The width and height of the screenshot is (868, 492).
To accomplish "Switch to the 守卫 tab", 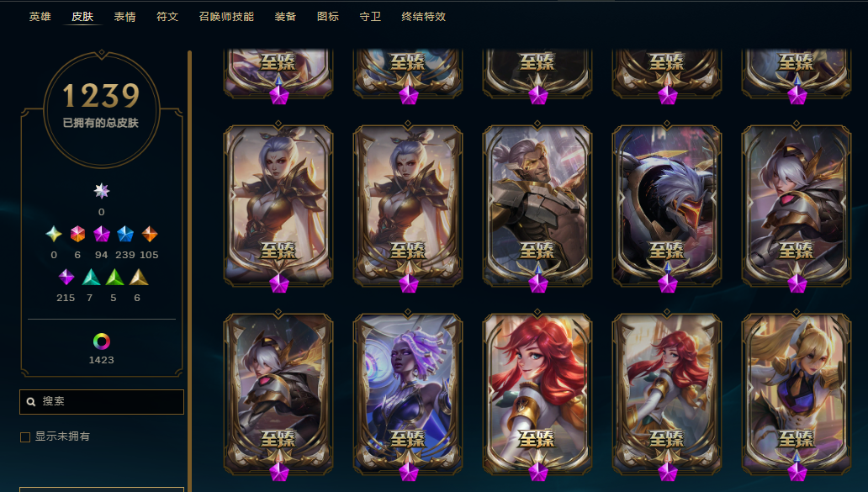I will click(x=370, y=17).
